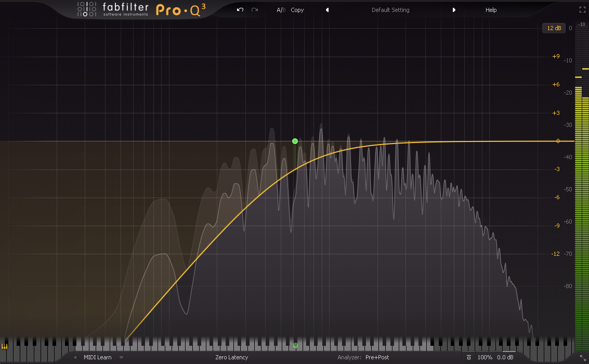Click the Copy button

point(297,10)
